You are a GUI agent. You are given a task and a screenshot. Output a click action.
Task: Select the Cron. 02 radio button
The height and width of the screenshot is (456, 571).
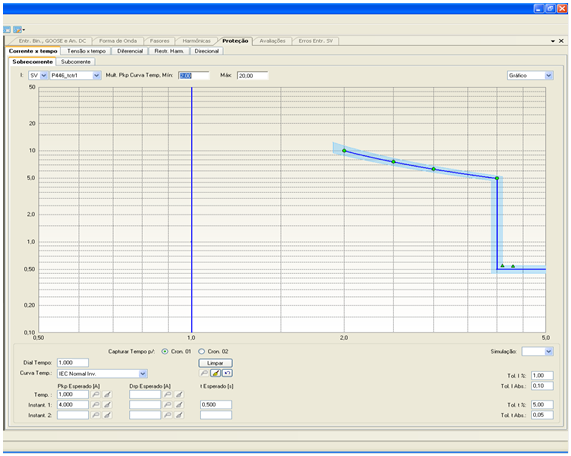(201, 351)
